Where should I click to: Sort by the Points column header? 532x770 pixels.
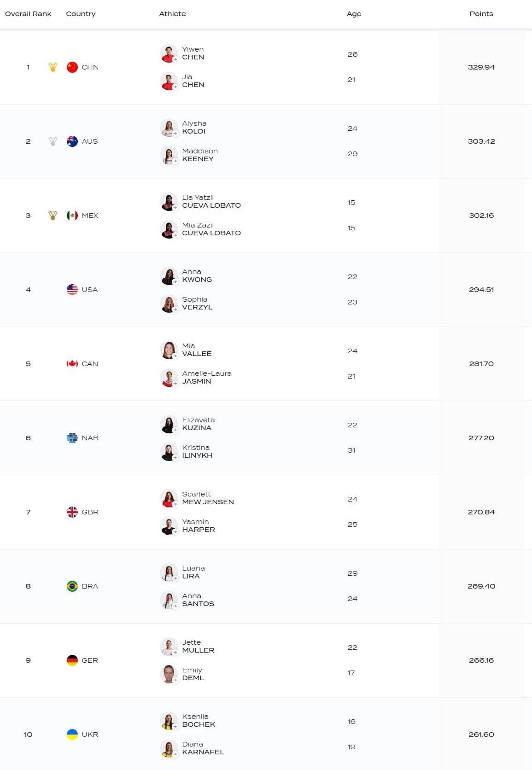[481, 14]
